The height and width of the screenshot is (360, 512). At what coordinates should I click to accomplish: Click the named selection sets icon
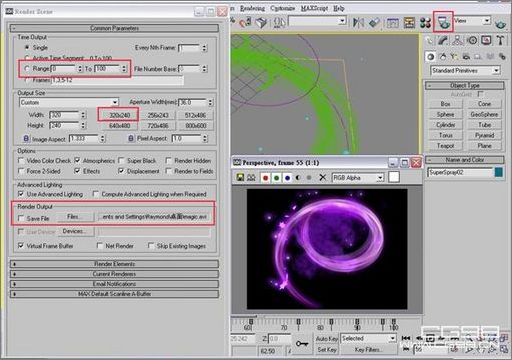pyautogui.click(x=280, y=22)
